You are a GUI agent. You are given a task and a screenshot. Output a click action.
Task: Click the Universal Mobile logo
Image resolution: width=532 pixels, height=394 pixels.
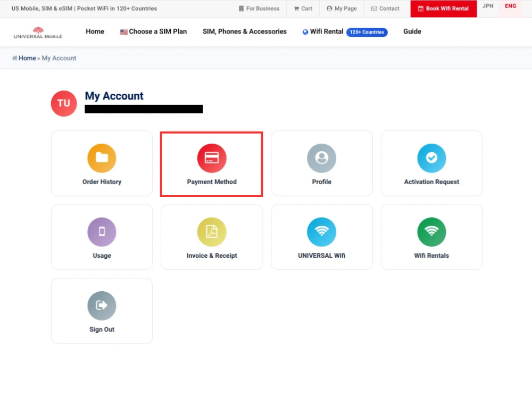point(38,32)
